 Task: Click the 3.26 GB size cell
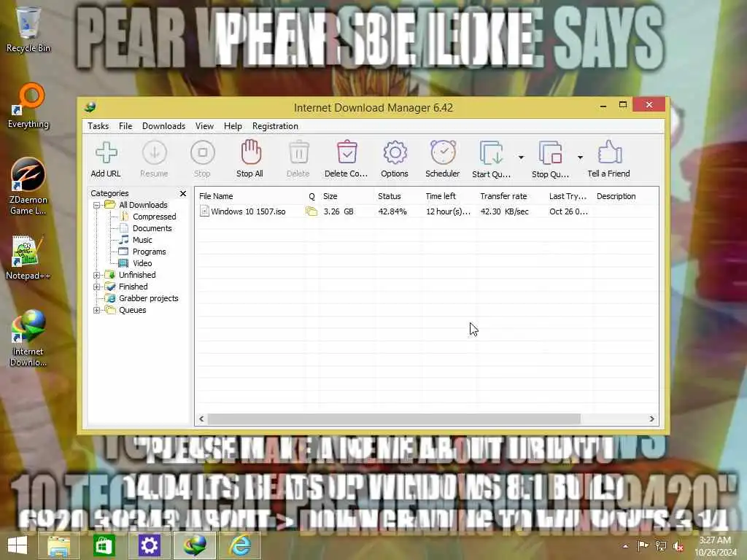338,211
